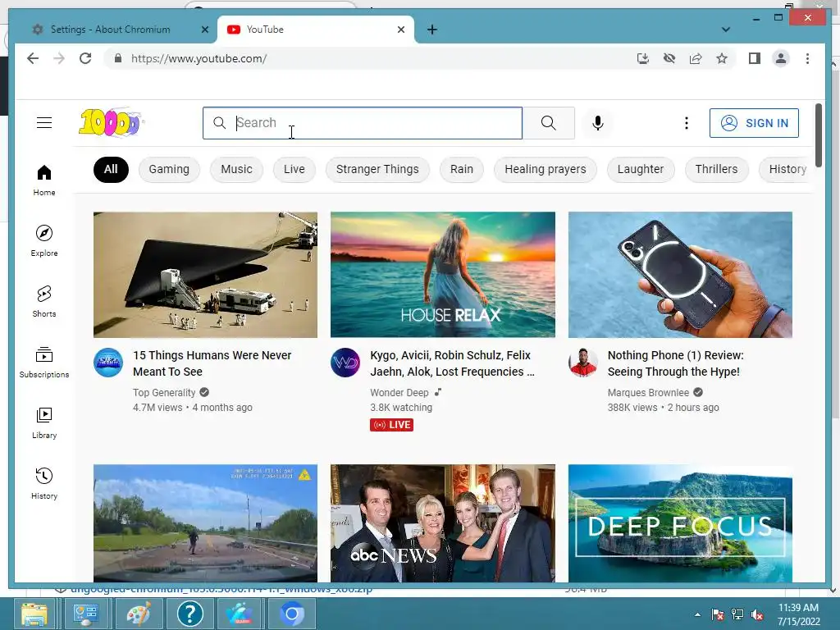Switch to the Settings - About Chromium tab
The image size is (840, 630).
click(111, 30)
